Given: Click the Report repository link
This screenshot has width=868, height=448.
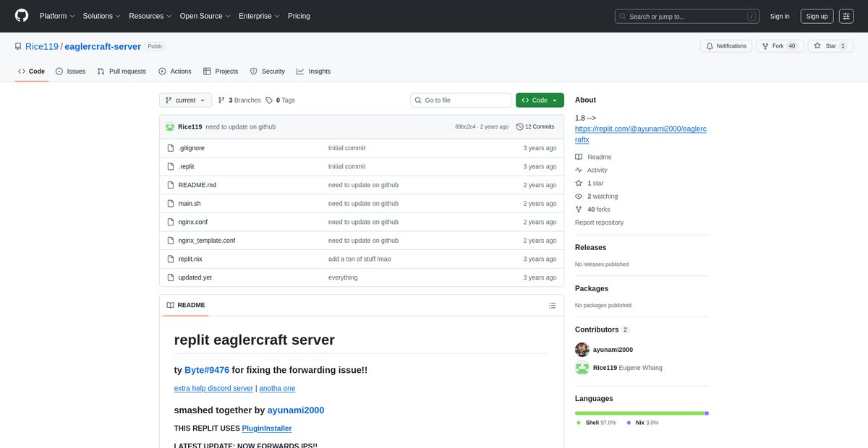Looking at the screenshot, I should 599,223.
